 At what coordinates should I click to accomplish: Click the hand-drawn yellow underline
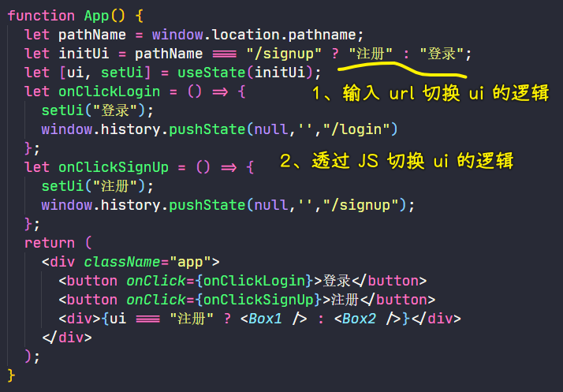pos(402,73)
